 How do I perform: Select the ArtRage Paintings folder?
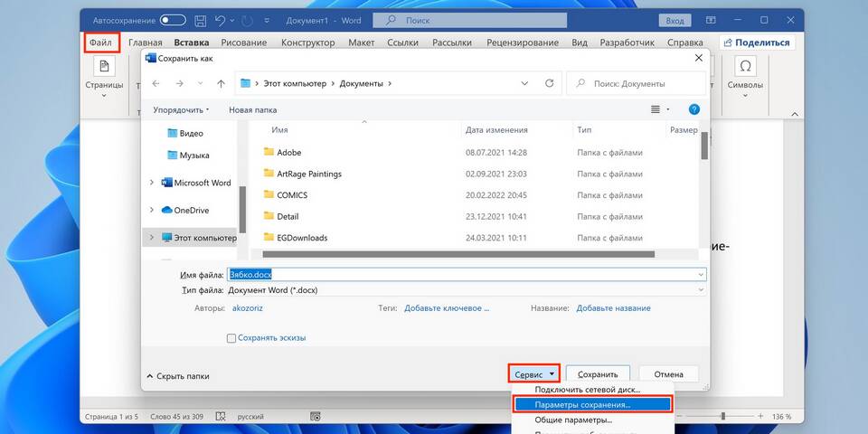(x=302, y=174)
